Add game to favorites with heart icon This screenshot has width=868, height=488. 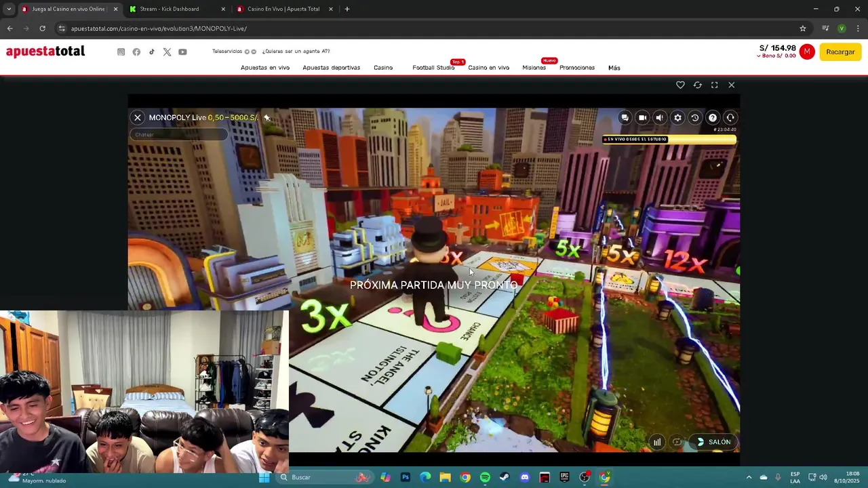point(680,85)
